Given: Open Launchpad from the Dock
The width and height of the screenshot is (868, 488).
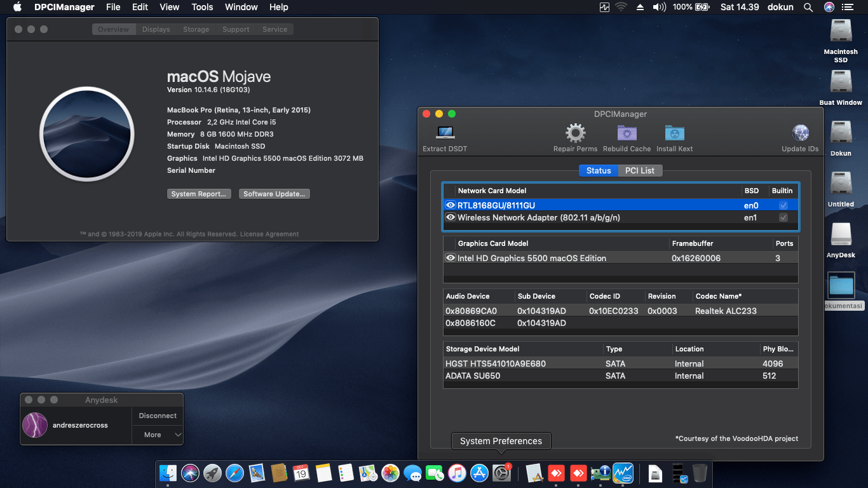Looking at the screenshot, I should click(x=212, y=473).
